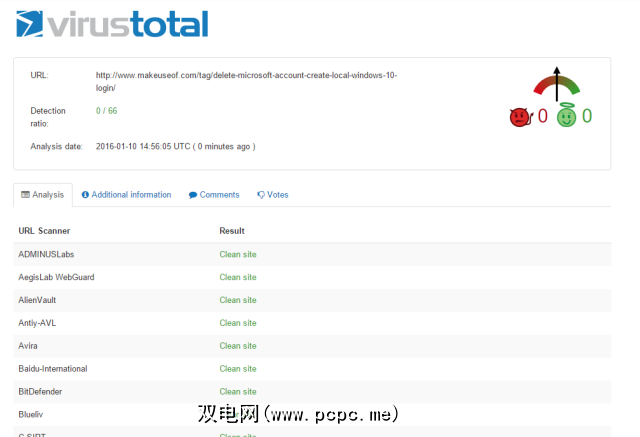Switch to Additional information tab
The width and height of the screenshot is (640, 437).
coord(127,195)
